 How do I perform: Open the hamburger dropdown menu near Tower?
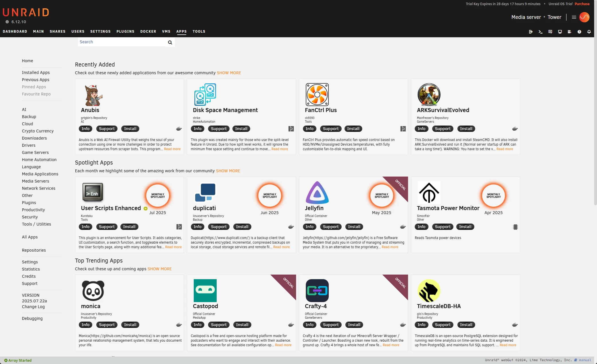click(x=574, y=17)
